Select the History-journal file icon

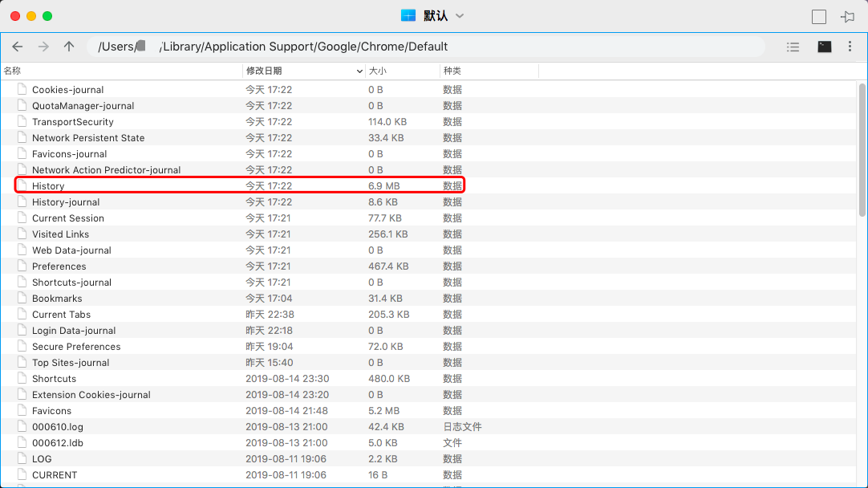pyautogui.click(x=22, y=201)
